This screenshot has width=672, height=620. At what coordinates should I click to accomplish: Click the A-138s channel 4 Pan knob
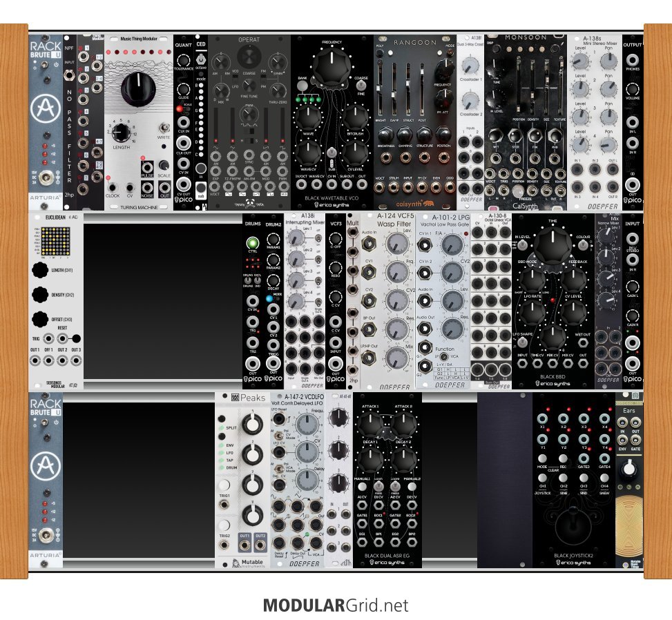point(608,146)
